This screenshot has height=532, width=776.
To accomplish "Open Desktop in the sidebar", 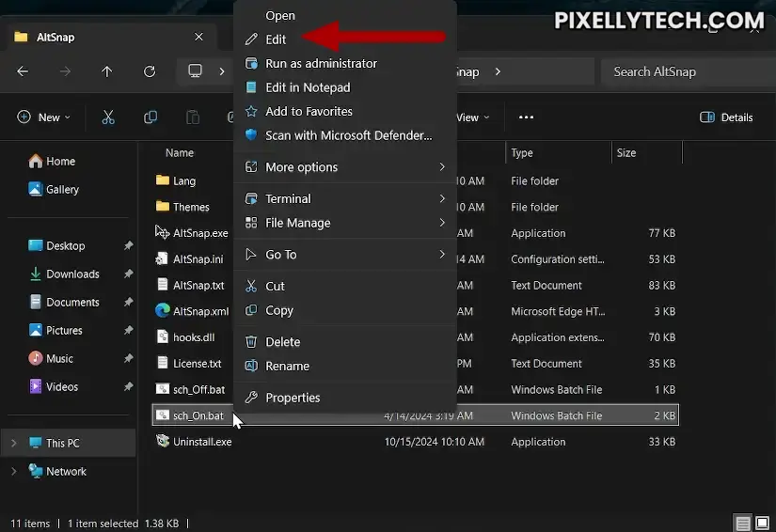I will point(56,245).
